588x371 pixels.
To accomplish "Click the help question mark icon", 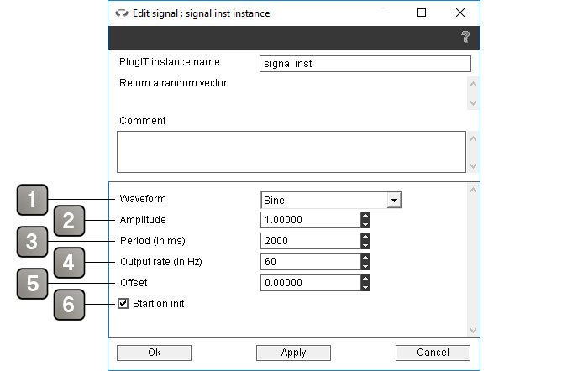I will tap(465, 37).
